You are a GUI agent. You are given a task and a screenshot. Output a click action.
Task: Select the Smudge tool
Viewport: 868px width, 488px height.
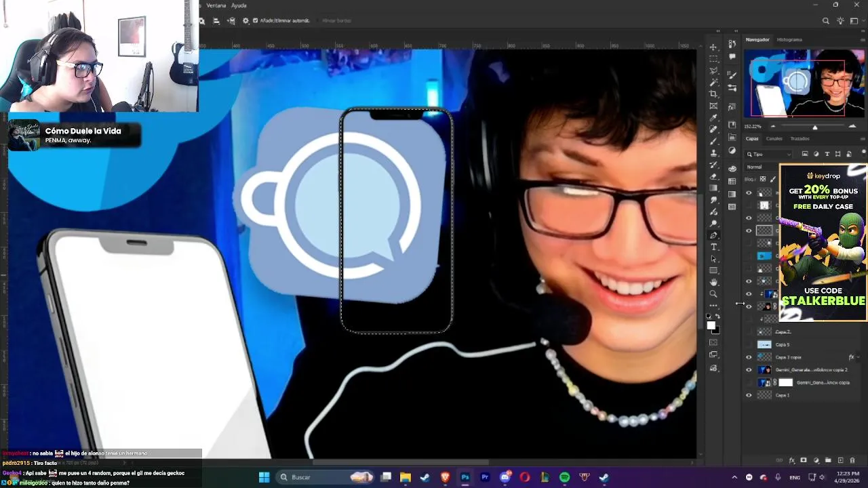click(713, 200)
